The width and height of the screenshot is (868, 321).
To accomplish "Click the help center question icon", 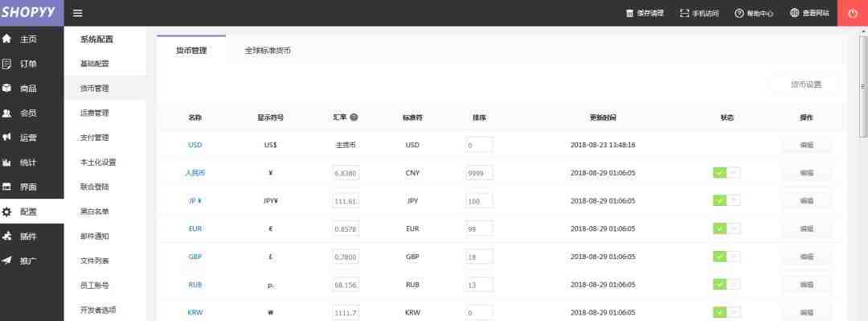I will click(x=739, y=14).
